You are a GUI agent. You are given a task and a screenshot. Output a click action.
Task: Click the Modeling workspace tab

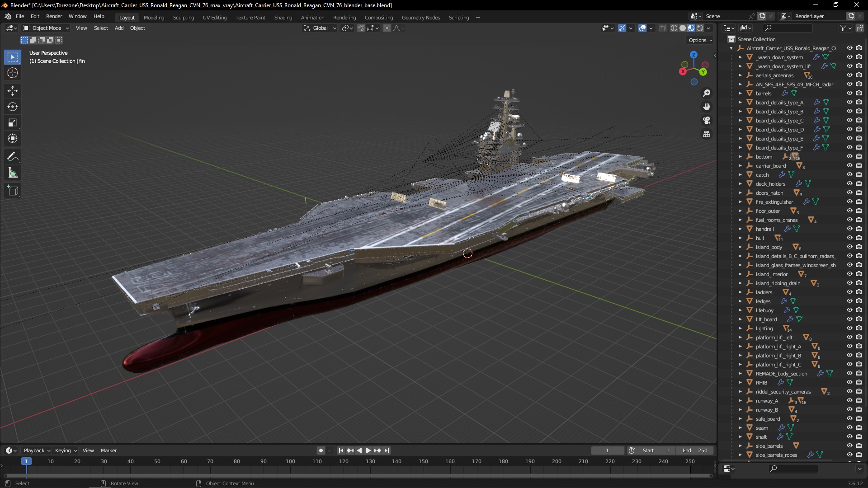click(153, 17)
